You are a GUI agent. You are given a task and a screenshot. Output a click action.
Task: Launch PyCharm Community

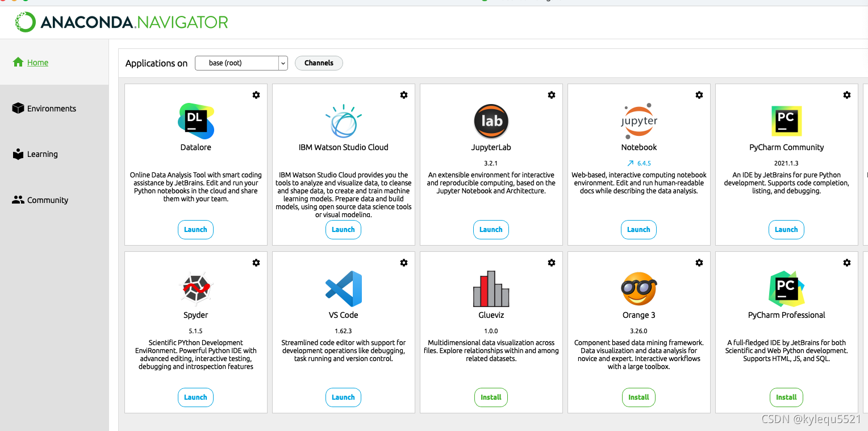pyautogui.click(x=786, y=230)
